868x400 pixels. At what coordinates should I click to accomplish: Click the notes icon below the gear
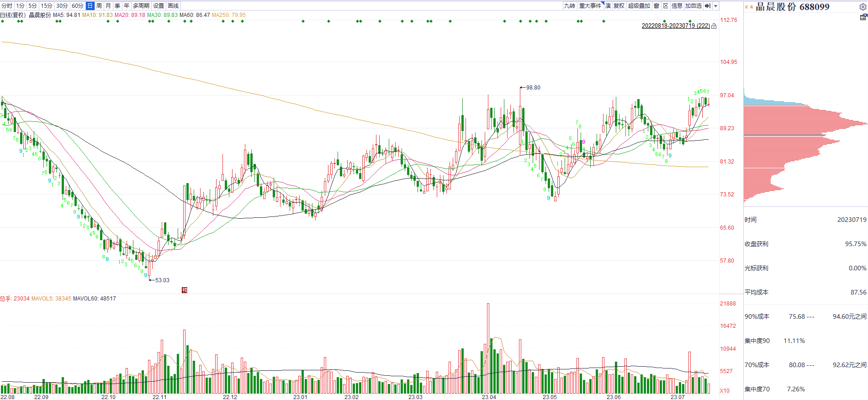[x=863, y=17]
